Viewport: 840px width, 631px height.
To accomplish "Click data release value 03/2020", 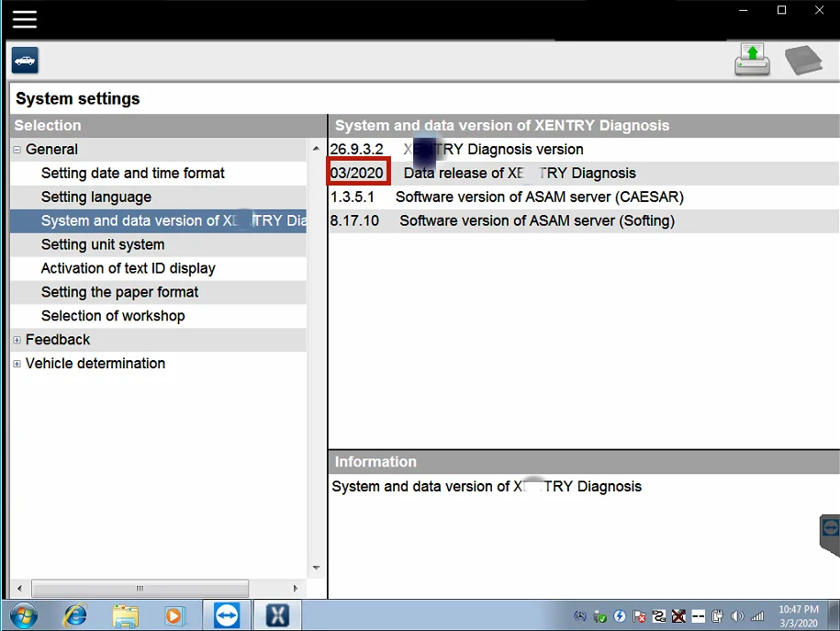I will click(357, 174).
